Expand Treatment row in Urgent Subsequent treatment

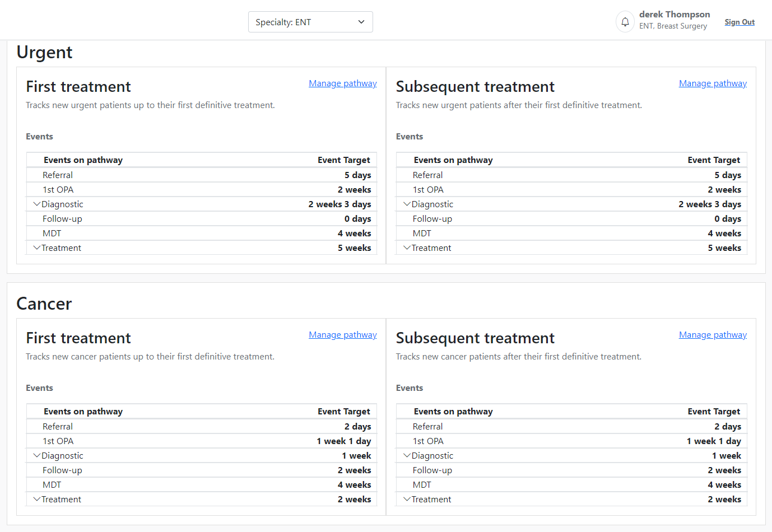click(x=407, y=248)
